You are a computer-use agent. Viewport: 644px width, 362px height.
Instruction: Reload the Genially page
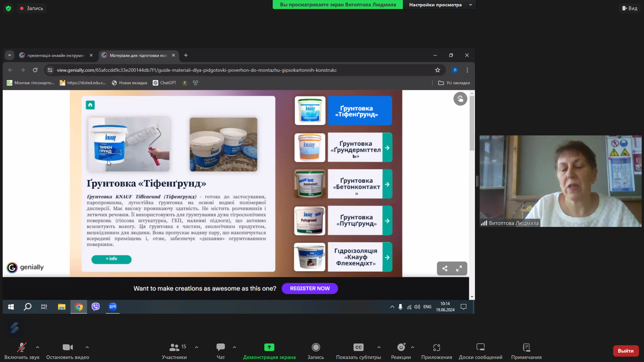click(x=35, y=70)
